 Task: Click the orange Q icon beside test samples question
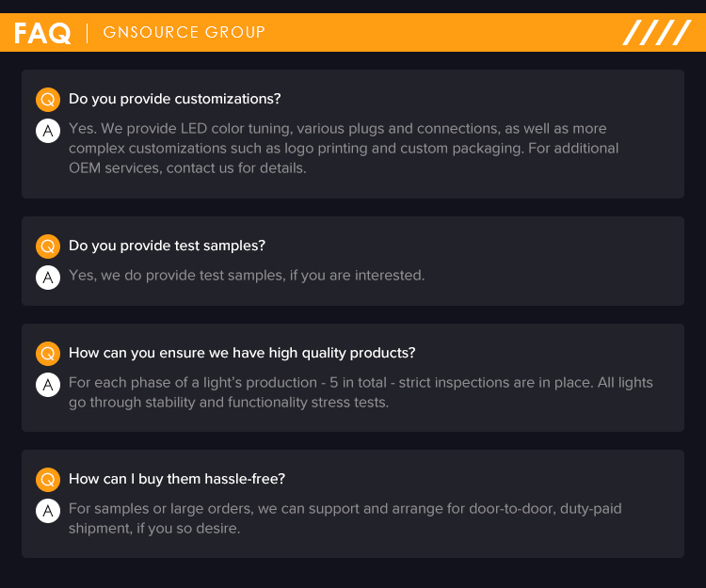point(48,246)
